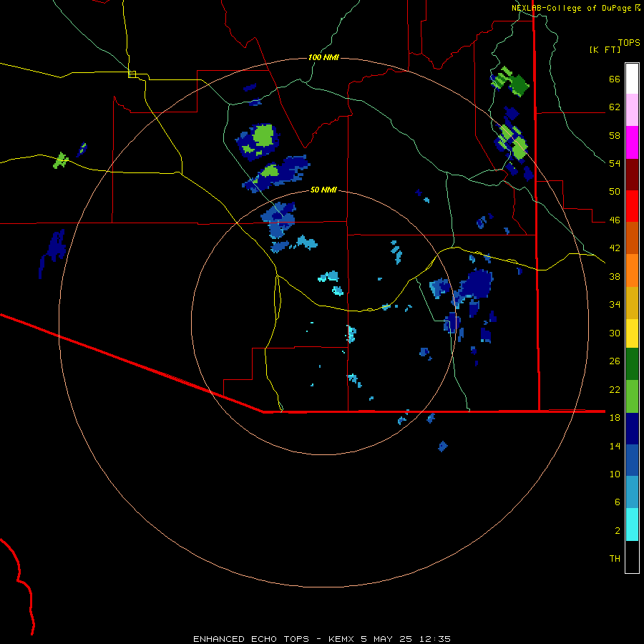
Task: Click the 10 value on the scale
Action: (615, 474)
